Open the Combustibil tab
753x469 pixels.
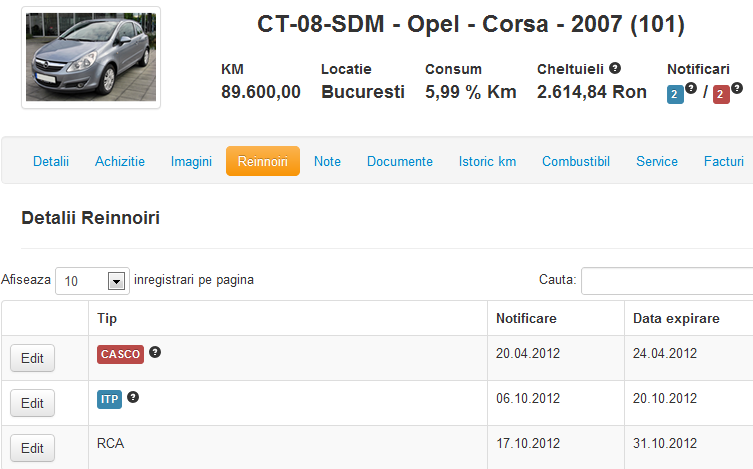coord(576,161)
